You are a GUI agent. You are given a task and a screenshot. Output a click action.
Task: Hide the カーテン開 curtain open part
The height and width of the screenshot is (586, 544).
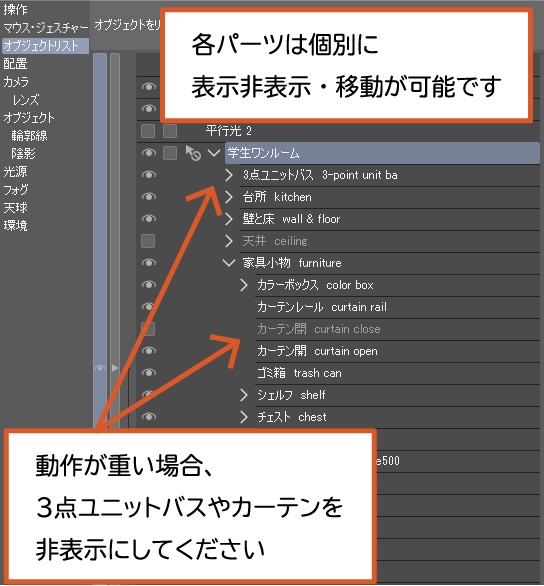(149, 351)
